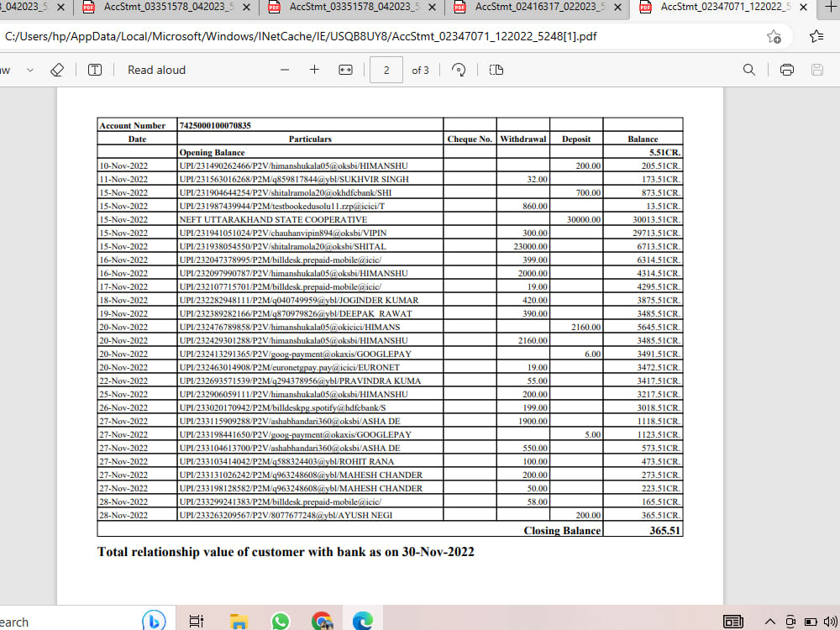Open Task View on the taskbar

[x=197, y=621]
